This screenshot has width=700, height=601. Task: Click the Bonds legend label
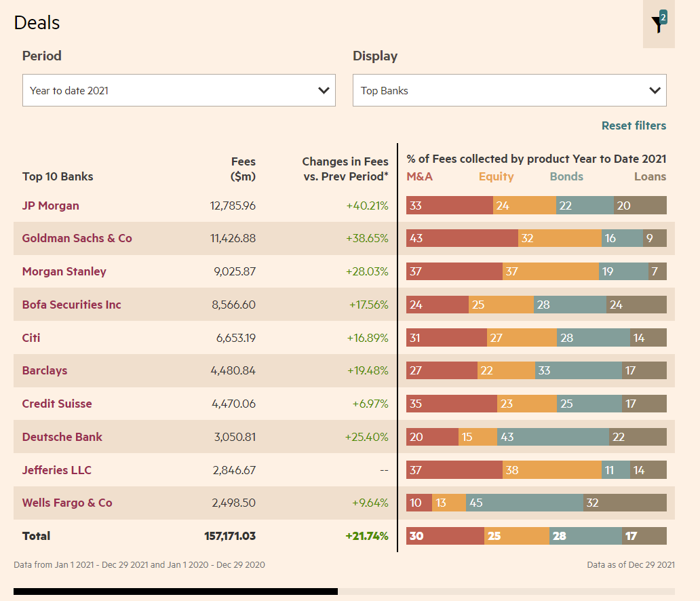[566, 176]
